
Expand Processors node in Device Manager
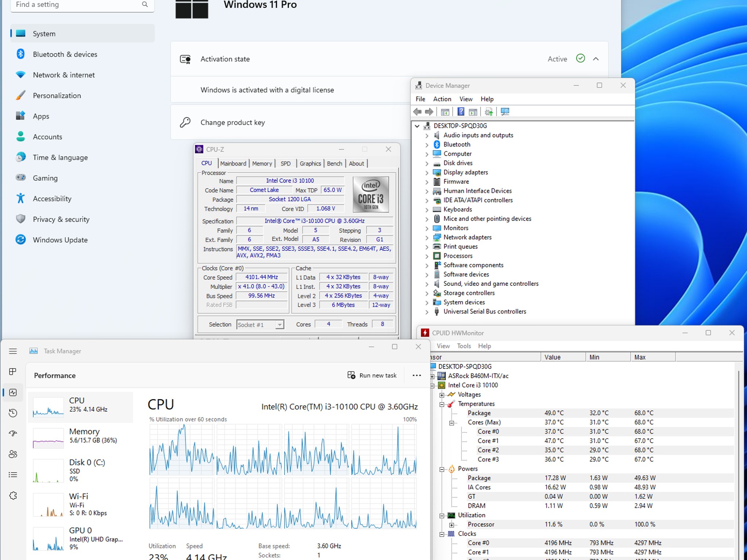(x=427, y=256)
